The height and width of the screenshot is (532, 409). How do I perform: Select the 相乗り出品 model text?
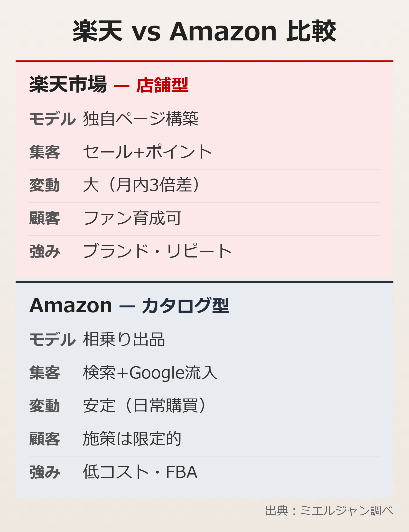point(124,339)
